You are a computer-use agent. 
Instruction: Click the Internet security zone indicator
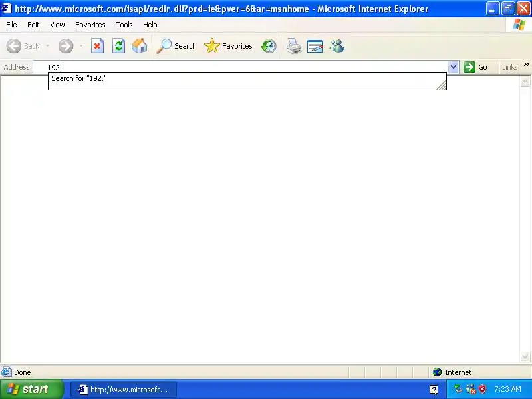(452, 372)
